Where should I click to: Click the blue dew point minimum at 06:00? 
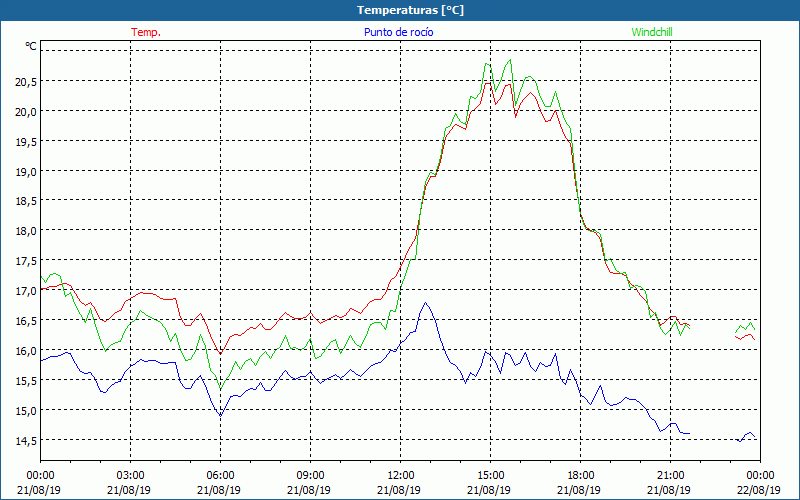point(220,416)
